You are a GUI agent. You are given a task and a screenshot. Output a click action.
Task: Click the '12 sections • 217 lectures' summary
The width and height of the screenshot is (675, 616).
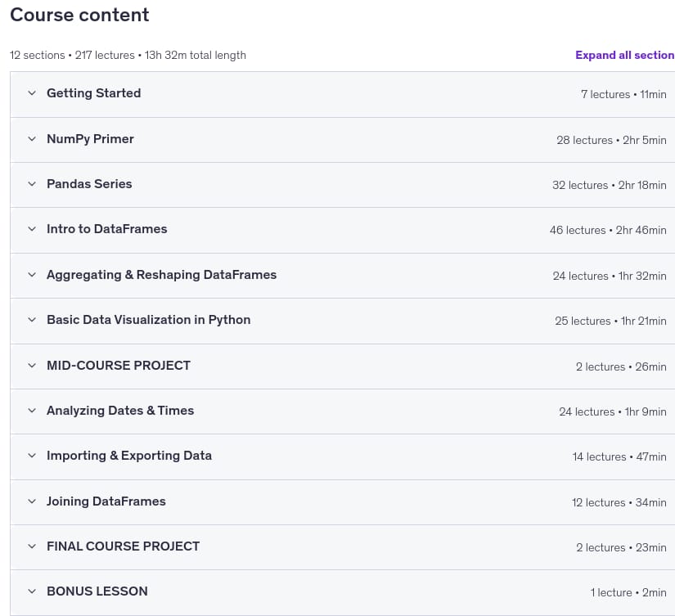click(x=72, y=55)
